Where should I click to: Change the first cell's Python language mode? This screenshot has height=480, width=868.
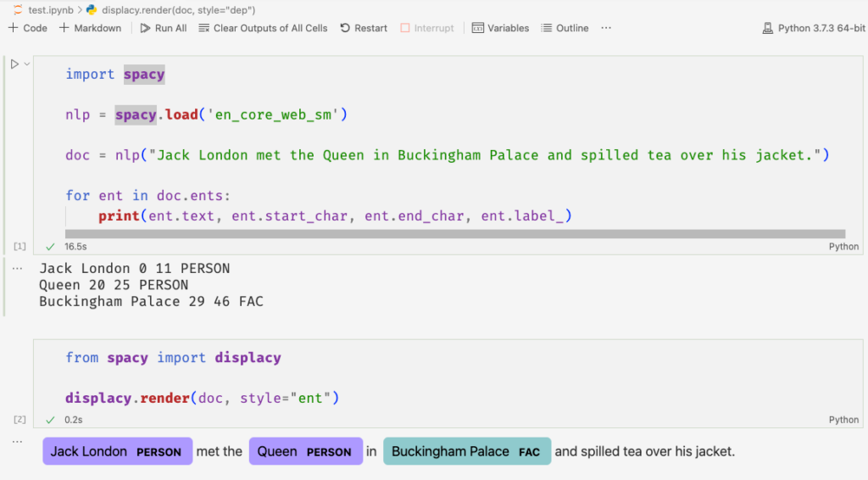[x=843, y=247]
